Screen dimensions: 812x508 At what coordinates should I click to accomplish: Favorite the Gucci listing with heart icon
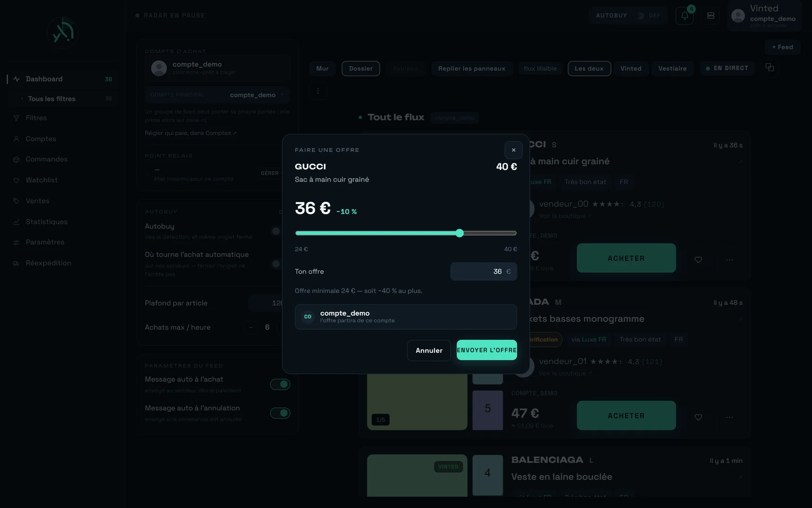pos(698,260)
